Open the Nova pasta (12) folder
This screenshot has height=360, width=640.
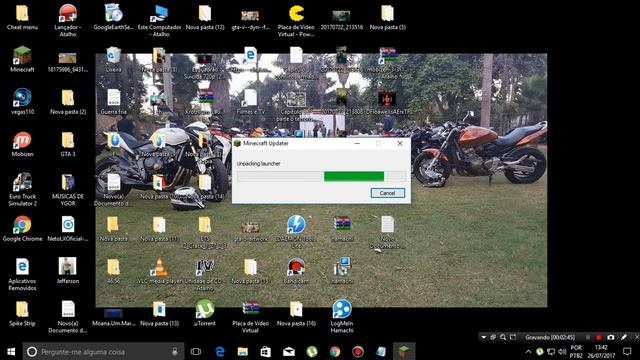click(x=205, y=17)
